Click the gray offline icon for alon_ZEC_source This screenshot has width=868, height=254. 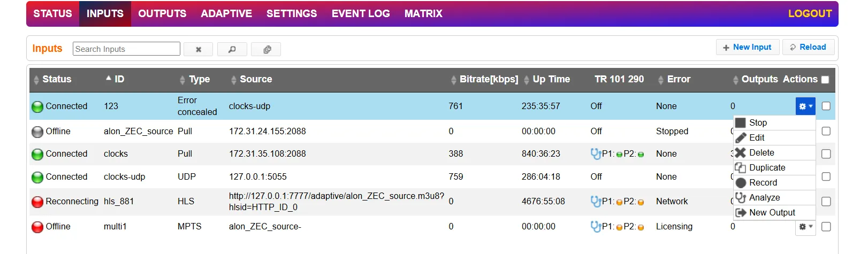37,132
